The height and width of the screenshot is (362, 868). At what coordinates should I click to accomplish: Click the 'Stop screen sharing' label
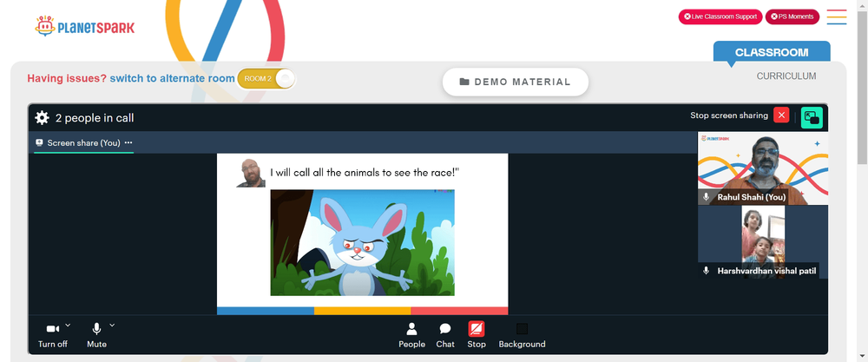tap(728, 115)
